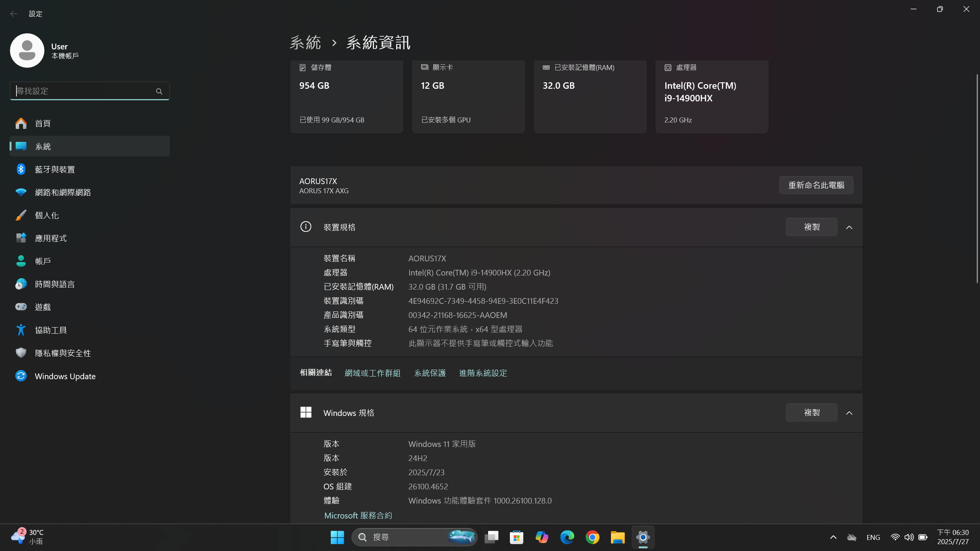Click the taskbar 搜尋 box
Viewport: 980px width, 551px height.
point(415,537)
